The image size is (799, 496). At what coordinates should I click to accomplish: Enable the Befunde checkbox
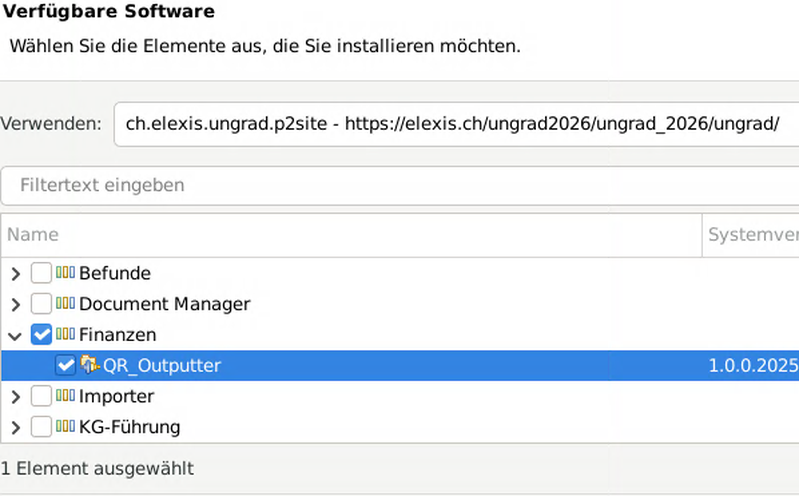point(41,273)
